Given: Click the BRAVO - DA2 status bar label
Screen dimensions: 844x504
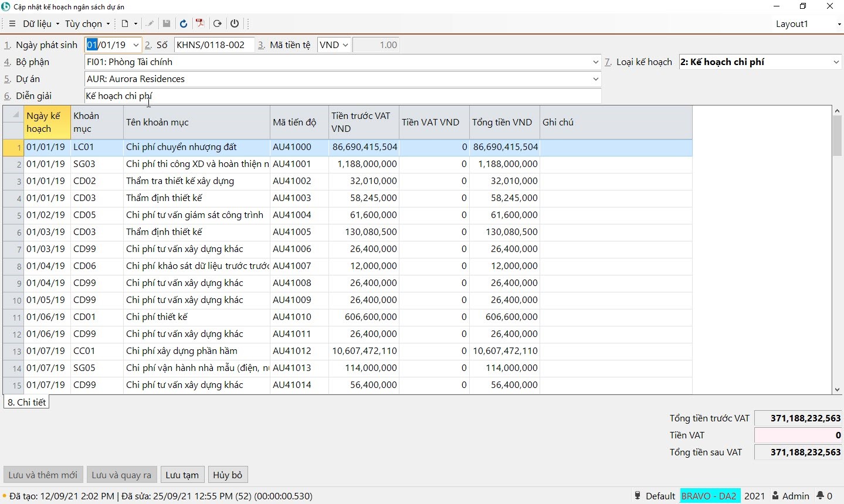Looking at the screenshot, I should pyautogui.click(x=709, y=496).
